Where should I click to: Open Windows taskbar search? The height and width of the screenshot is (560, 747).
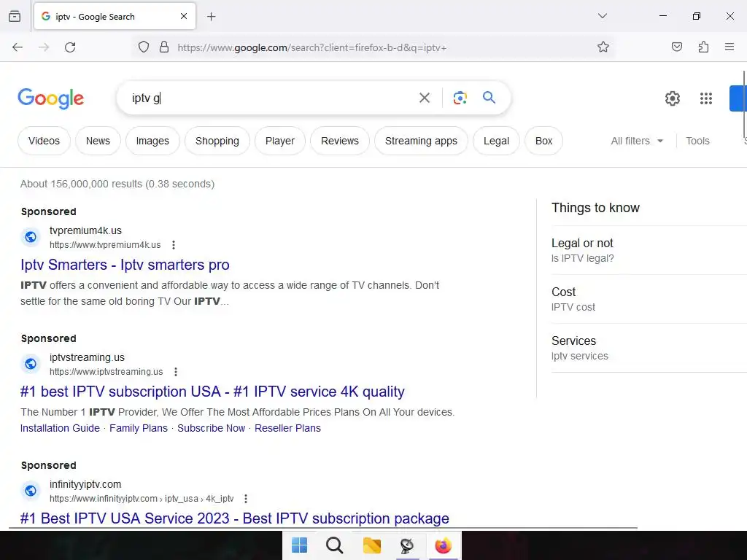pos(334,545)
